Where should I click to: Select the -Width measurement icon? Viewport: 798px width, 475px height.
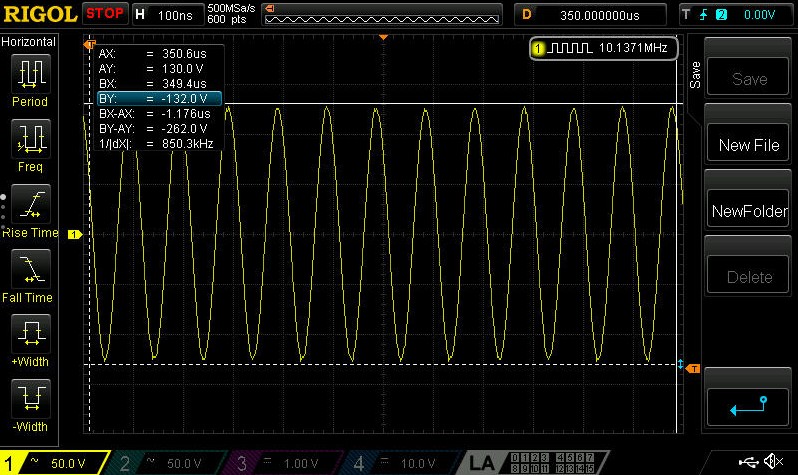coord(30,398)
